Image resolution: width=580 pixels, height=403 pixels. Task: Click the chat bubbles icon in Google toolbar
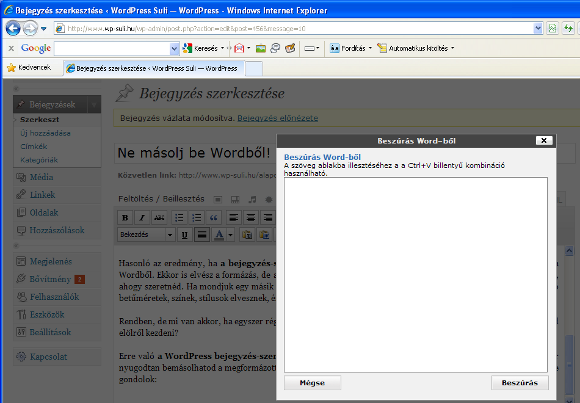(x=275, y=48)
